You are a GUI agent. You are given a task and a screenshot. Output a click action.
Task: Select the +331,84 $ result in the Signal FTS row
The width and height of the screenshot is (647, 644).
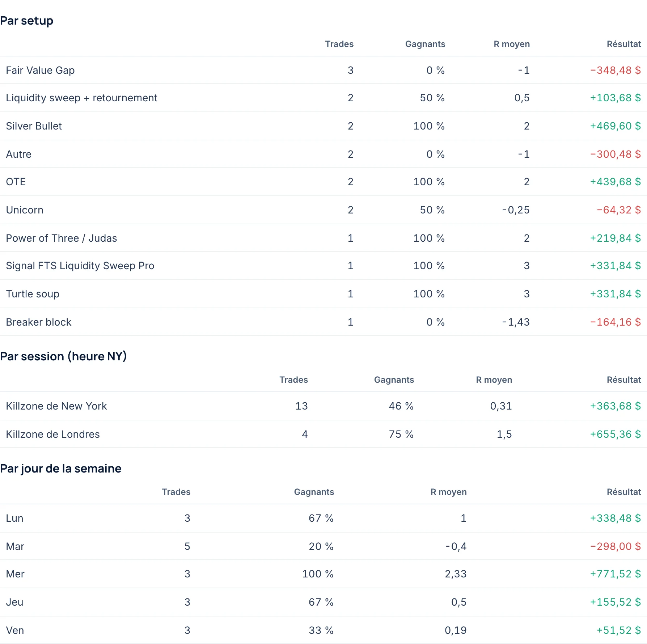click(x=616, y=266)
